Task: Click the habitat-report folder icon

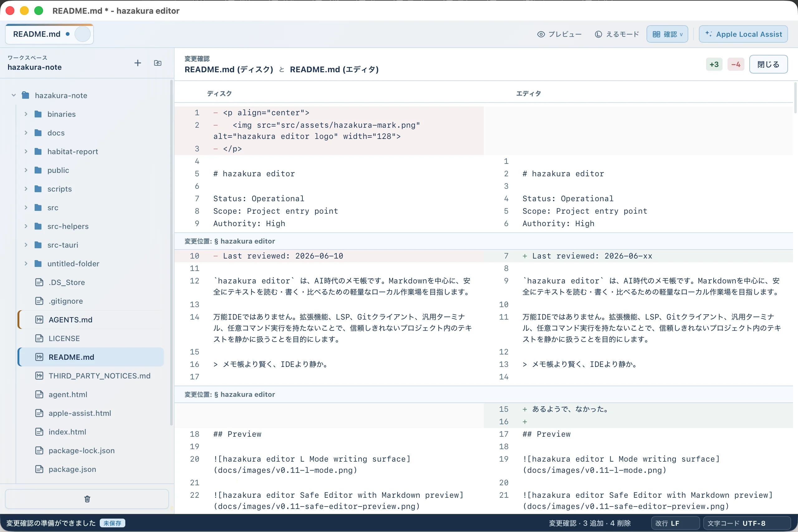Action: pos(38,151)
